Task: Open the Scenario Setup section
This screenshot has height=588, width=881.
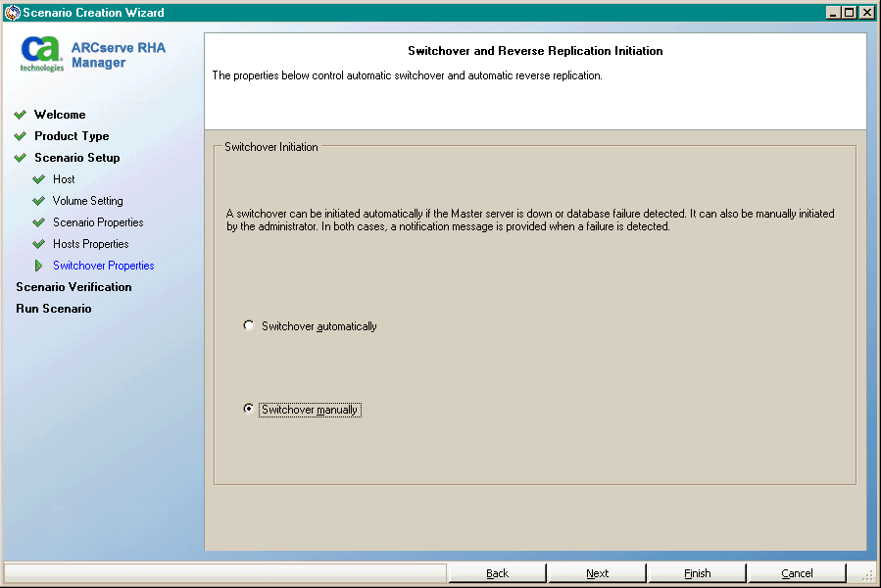Action: [x=75, y=157]
